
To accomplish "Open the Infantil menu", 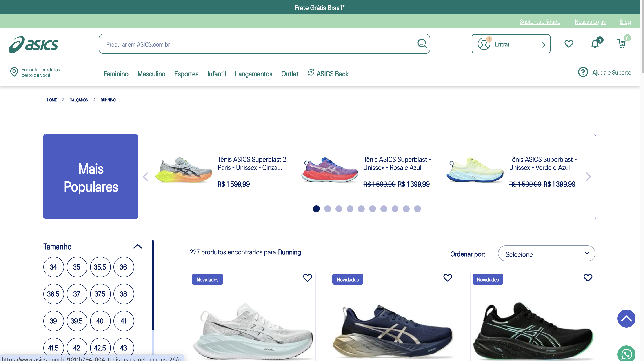I will pyautogui.click(x=216, y=74).
